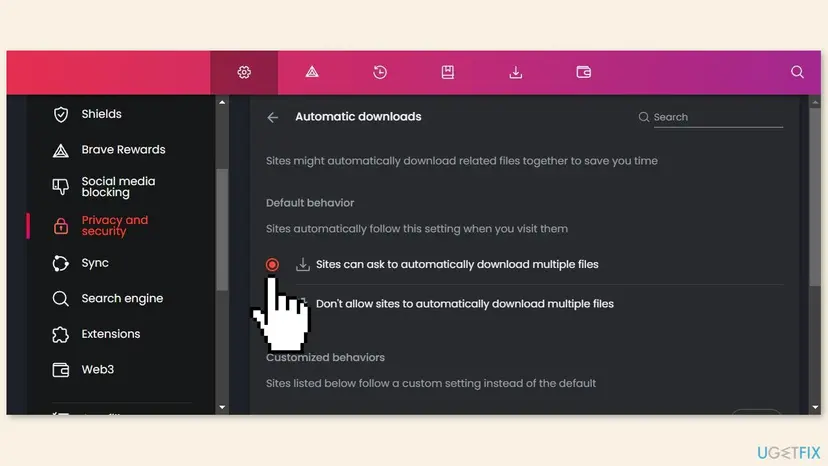
Task: Click 'Sites can ask to automatically download multiple files' label
Action: click(x=457, y=264)
